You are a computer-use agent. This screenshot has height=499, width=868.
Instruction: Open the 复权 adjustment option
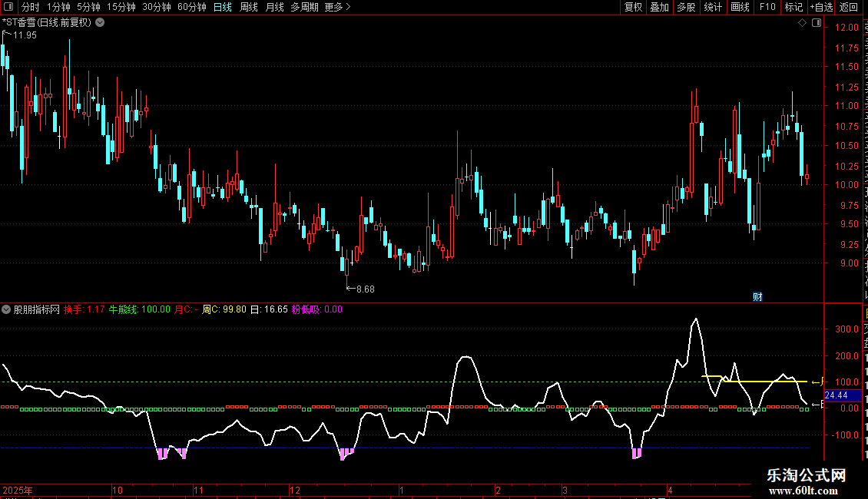(x=633, y=7)
